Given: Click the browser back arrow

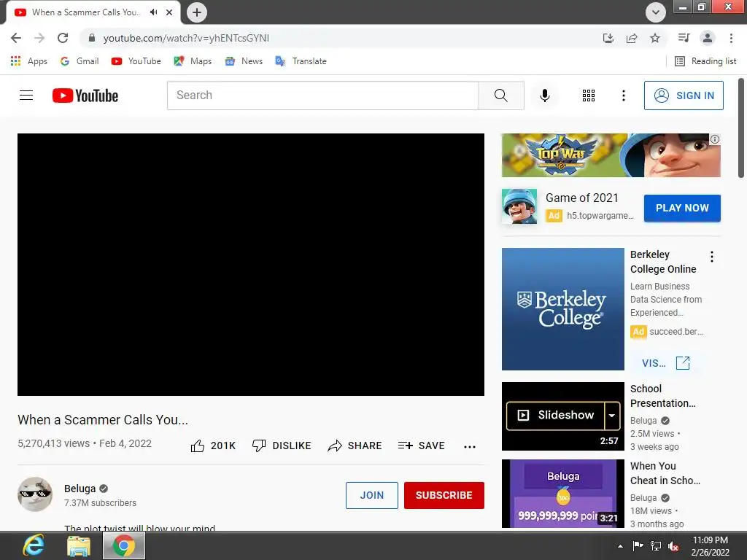Looking at the screenshot, I should tap(16, 38).
